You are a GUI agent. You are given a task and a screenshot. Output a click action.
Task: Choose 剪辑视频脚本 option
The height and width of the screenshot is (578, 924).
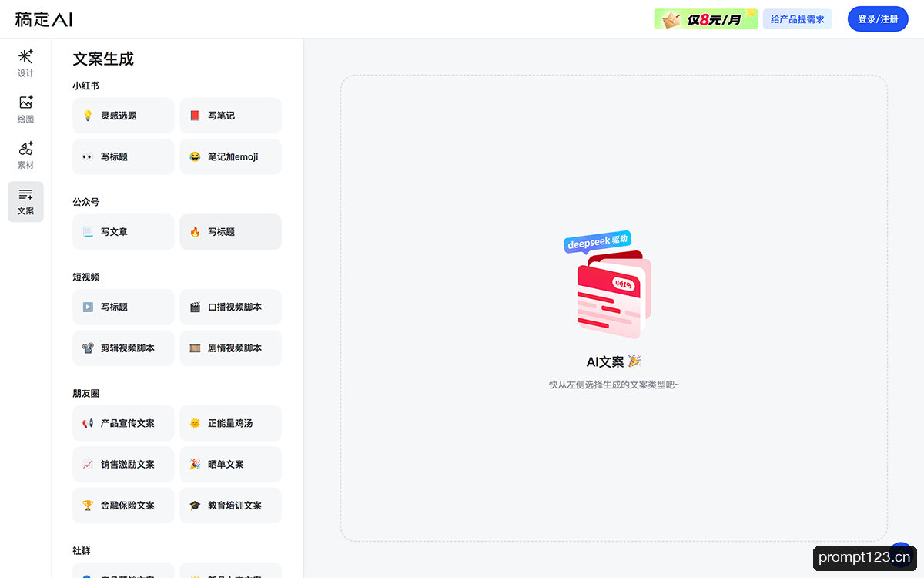[123, 348]
